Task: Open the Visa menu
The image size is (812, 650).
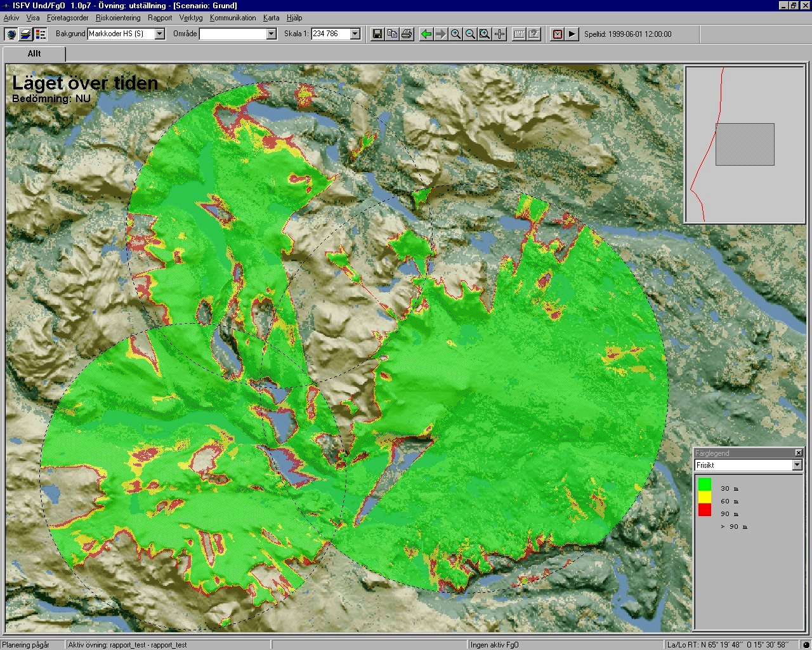Action: (x=33, y=18)
